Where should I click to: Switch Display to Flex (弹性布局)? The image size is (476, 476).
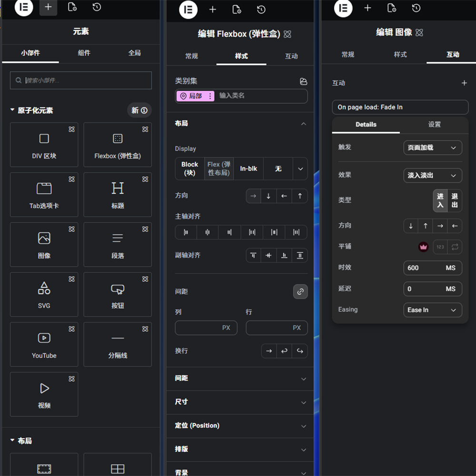coord(218,169)
